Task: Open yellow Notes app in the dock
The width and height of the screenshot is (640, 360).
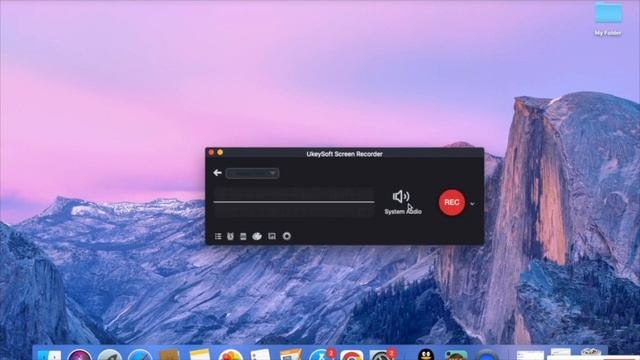Action: [x=200, y=354]
